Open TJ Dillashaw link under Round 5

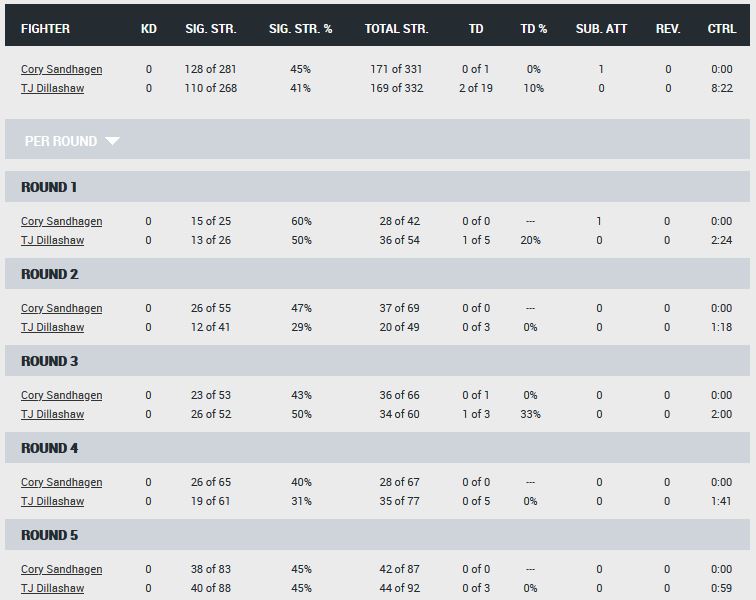[x=53, y=588]
